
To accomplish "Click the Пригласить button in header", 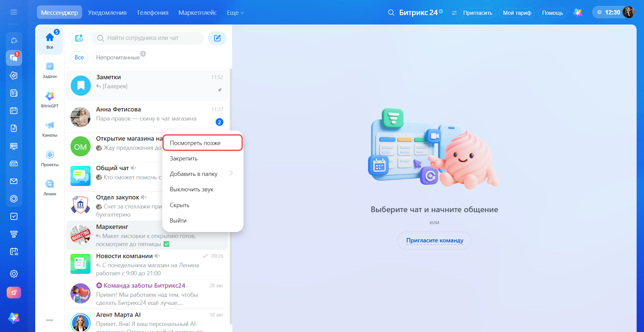I will 478,13.
